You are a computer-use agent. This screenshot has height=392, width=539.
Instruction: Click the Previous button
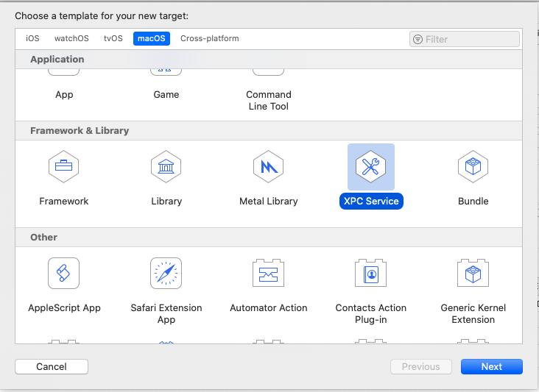click(421, 366)
